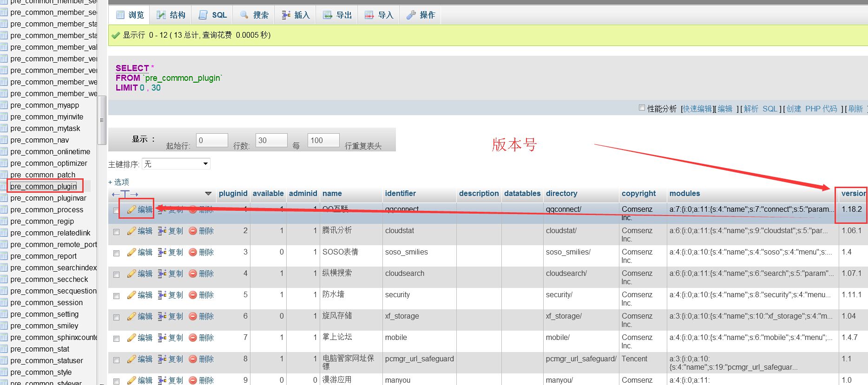Click the pencil edit icon for pcmgr_url_safeguard row
The height and width of the screenshot is (385, 868).
(132, 359)
